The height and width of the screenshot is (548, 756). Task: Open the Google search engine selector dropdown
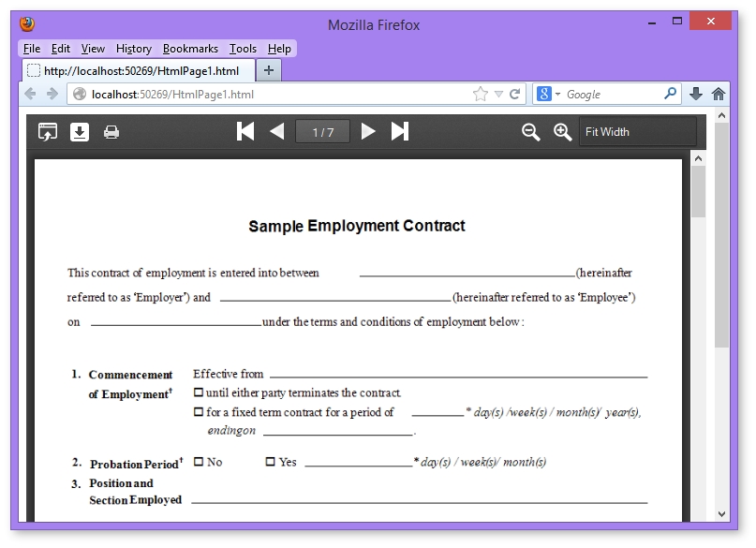pyautogui.click(x=548, y=94)
